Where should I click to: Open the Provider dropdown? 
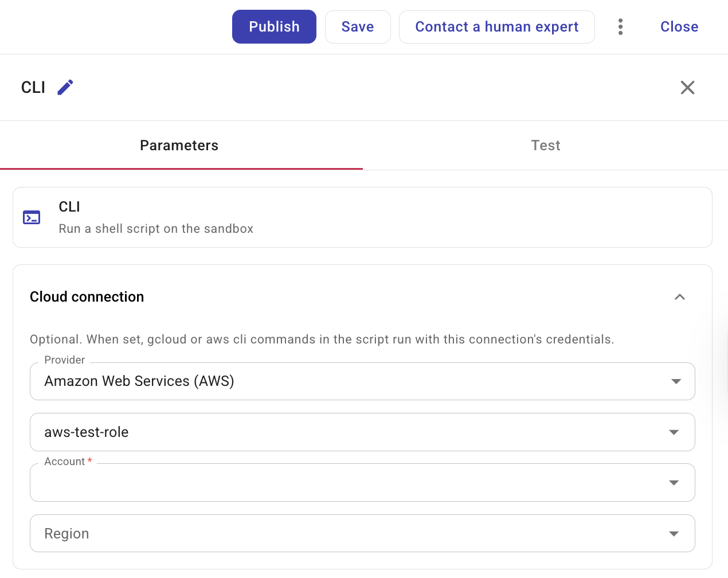point(676,381)
